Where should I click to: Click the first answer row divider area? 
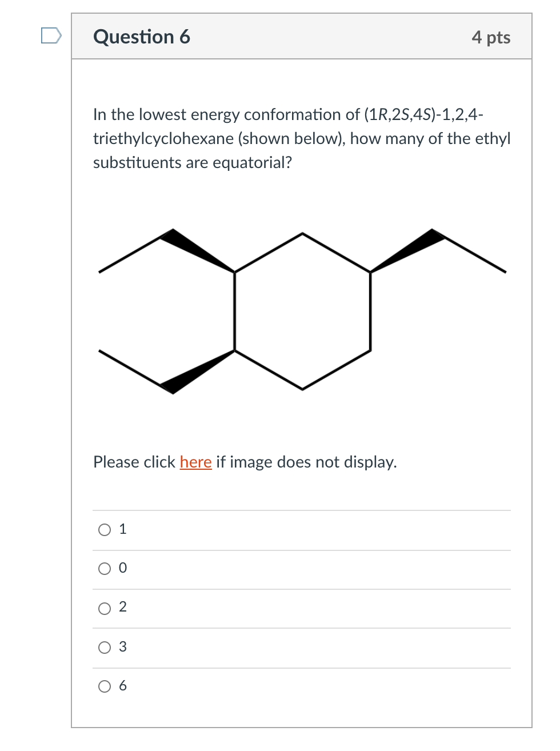coord(302,510)
